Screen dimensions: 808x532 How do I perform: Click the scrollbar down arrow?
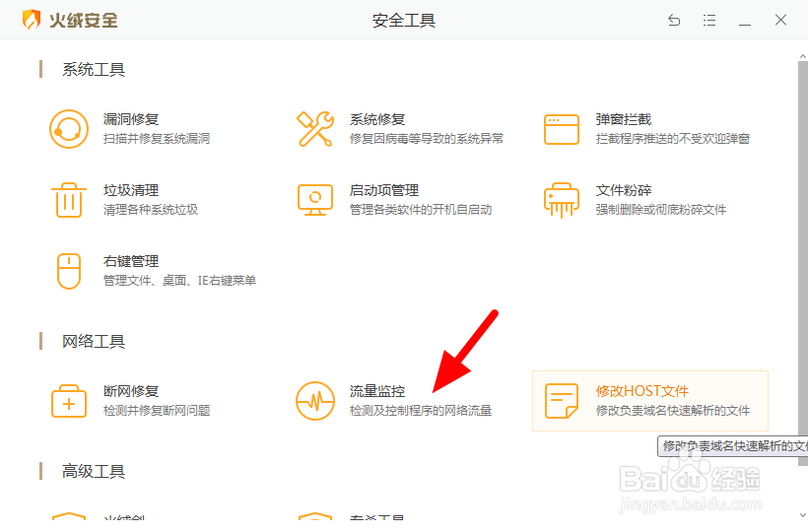tap(803, 514)
